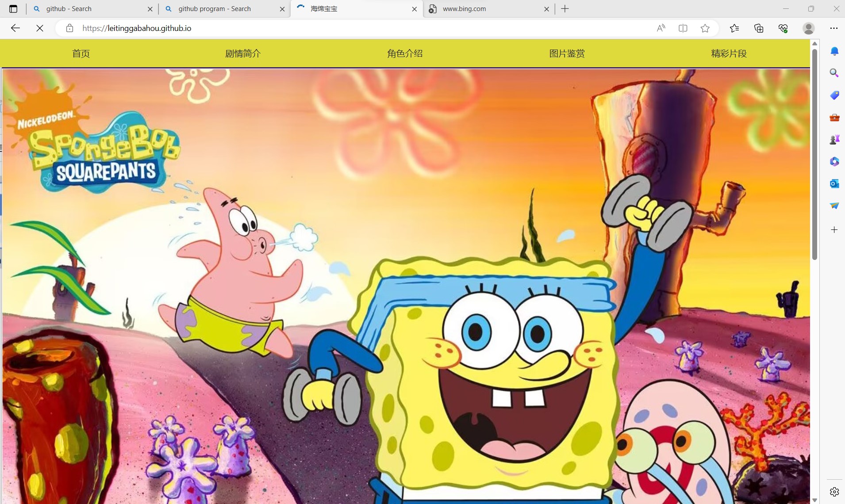Open the Favorites list
Image resolution: width=845 pixels, height=504 pixels.
[x=734, y=28]
